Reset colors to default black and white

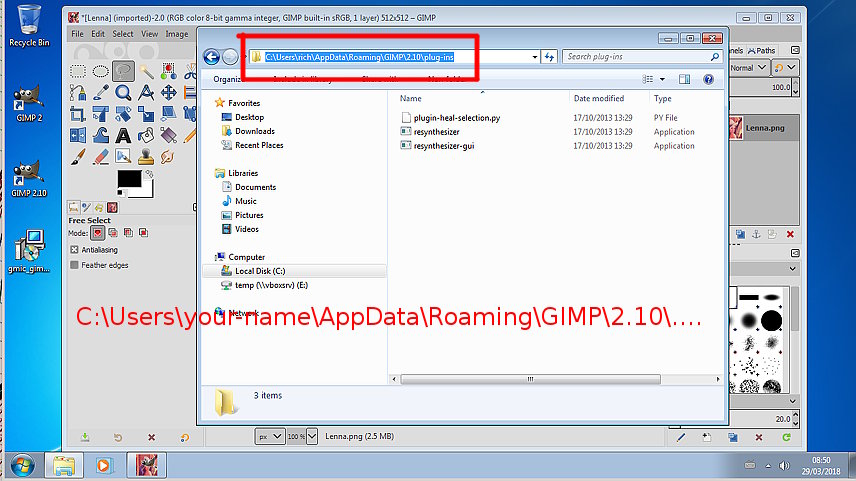point(121,193)
